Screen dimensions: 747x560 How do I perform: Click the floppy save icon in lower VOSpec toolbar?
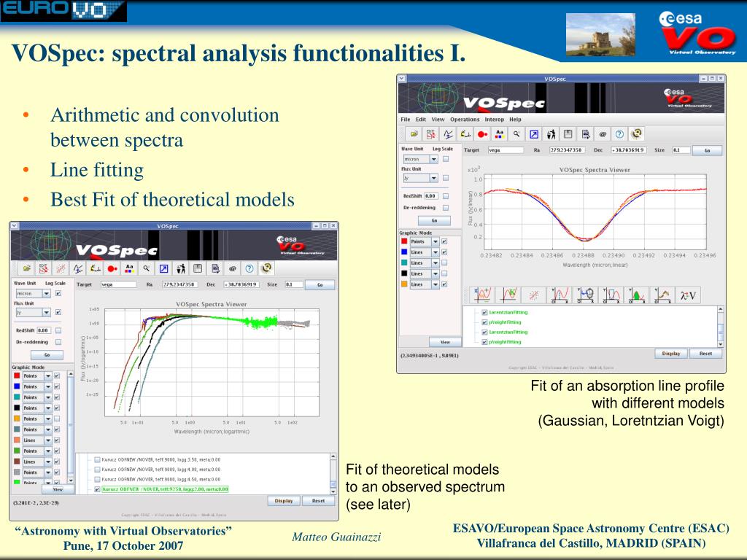pos(198,268)
